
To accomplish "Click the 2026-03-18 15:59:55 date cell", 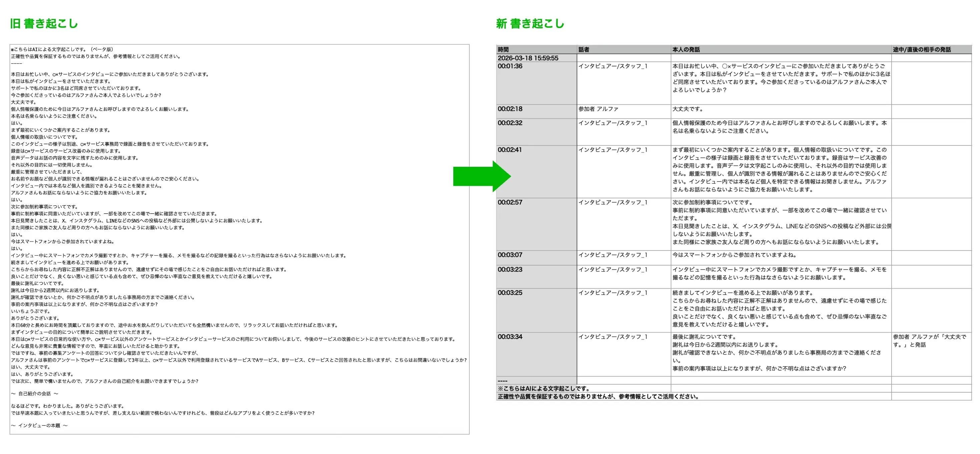I will click(528, 58).
